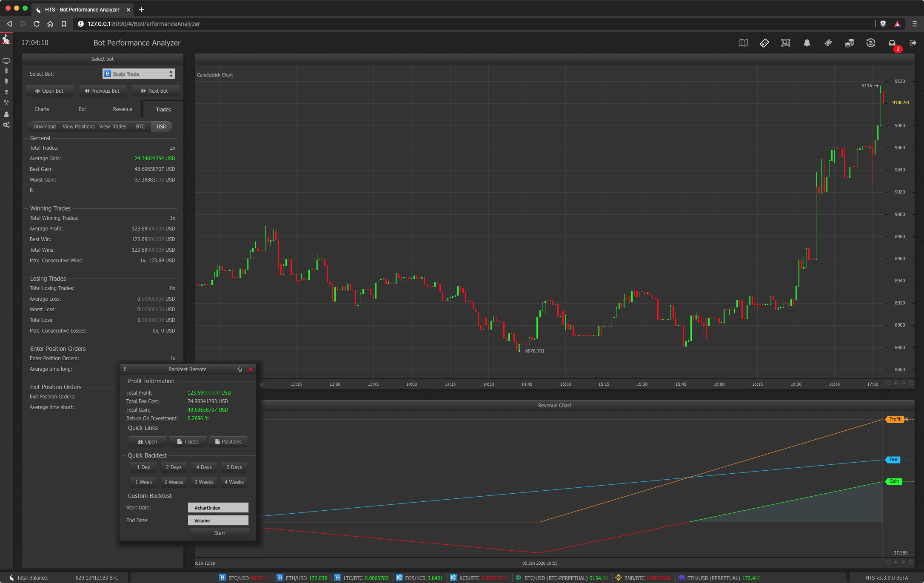The image size is (924, 583).
Task: Run the 1 Week quick backtest
Action: [143, 482]
